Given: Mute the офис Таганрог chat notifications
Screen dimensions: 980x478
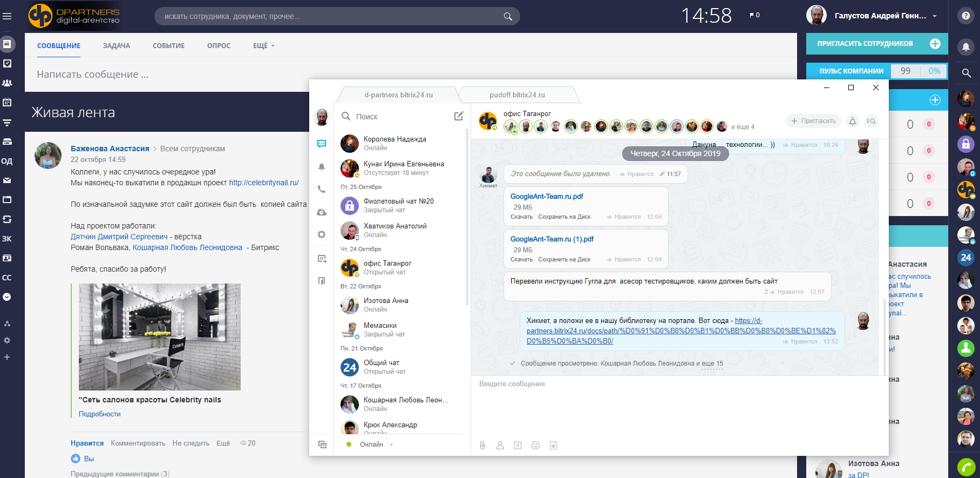Looking at the screenshot, I should (853, 121).
